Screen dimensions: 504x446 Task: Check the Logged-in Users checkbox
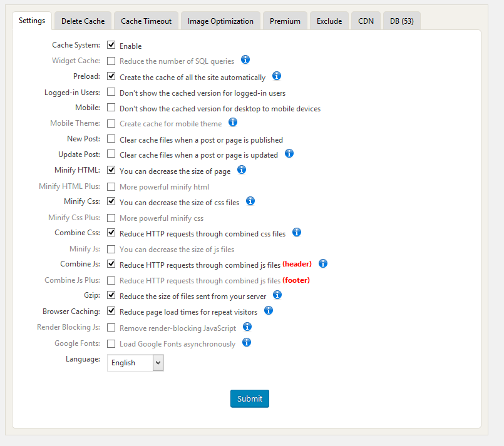coord(111,92)
